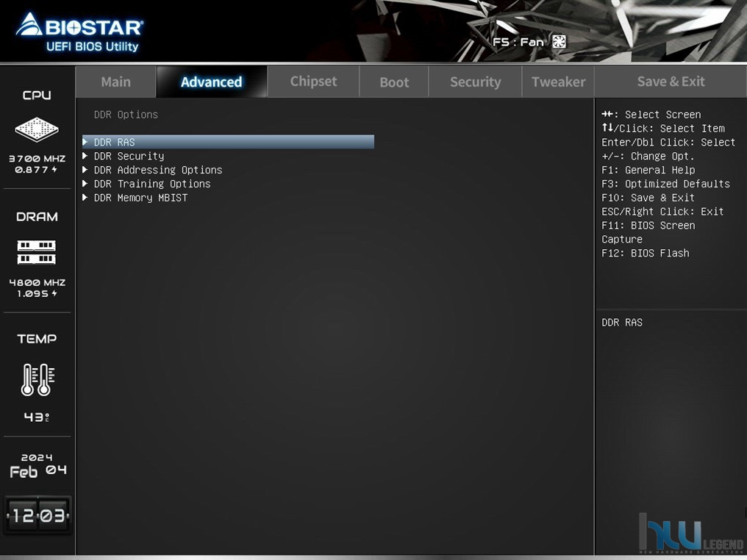The height and width of the screenshot is (560, 747).
Task: Switch to the Tweaker tab
Action: (x=558, y=82)
